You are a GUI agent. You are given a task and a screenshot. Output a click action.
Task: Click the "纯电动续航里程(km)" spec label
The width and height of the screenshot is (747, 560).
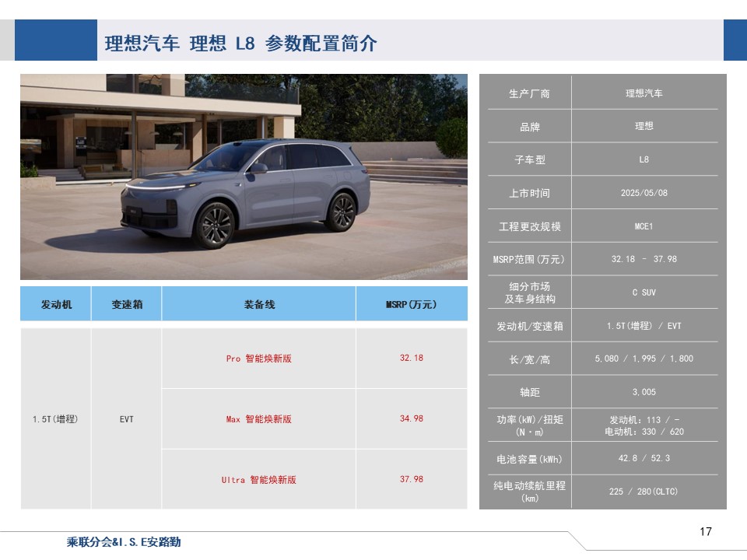530,492
